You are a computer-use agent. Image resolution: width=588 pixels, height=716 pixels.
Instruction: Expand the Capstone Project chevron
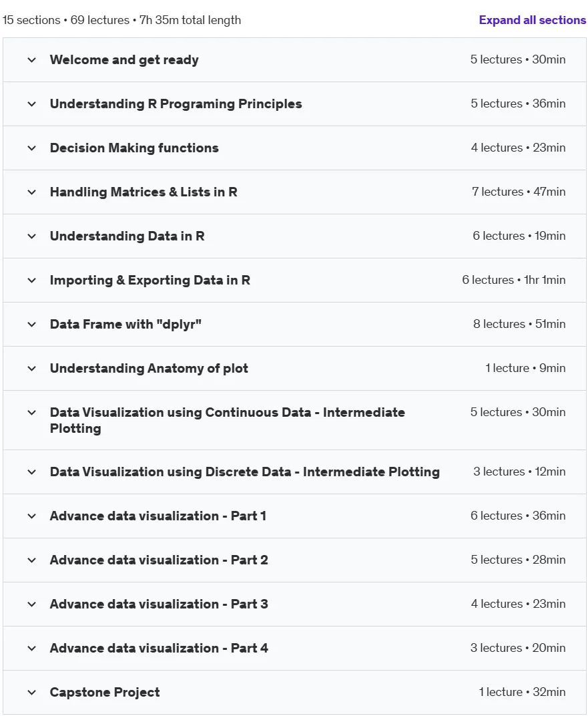31,693
